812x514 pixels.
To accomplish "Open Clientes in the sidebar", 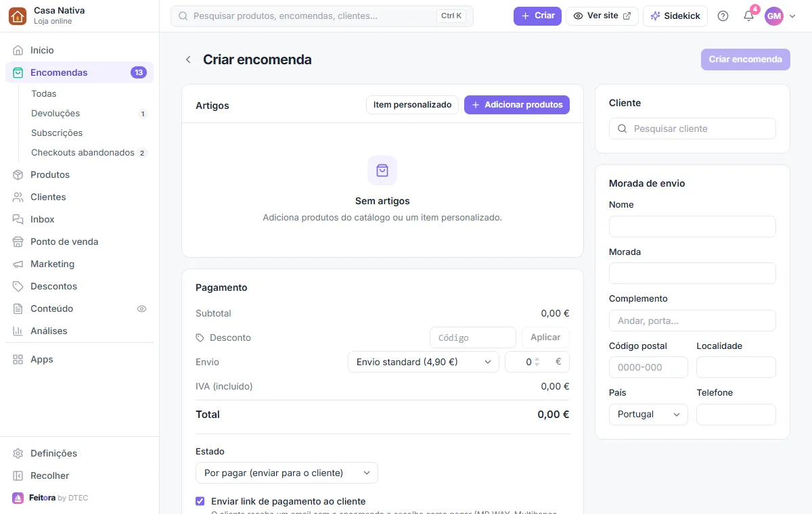I will click(80, 197).
